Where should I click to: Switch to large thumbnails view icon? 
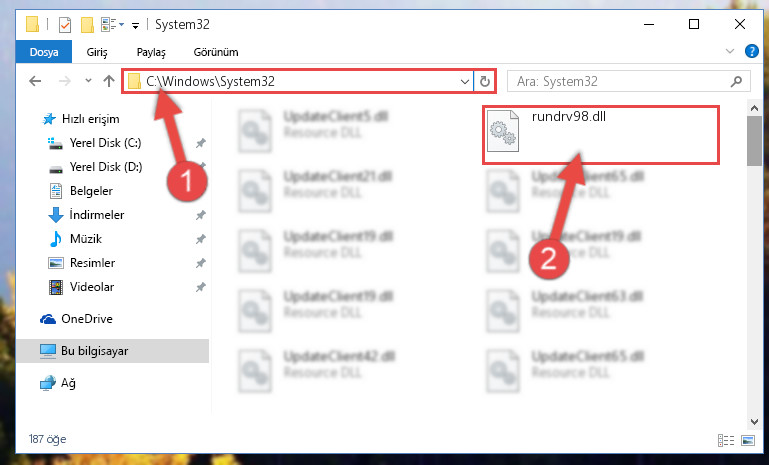[748, 440]
